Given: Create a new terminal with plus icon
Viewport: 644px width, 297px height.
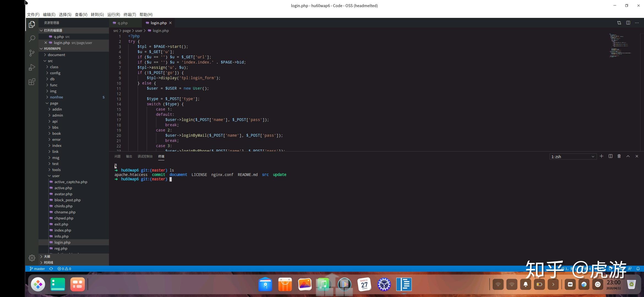Looking at the screenshot, I should (x=601, y=156).
